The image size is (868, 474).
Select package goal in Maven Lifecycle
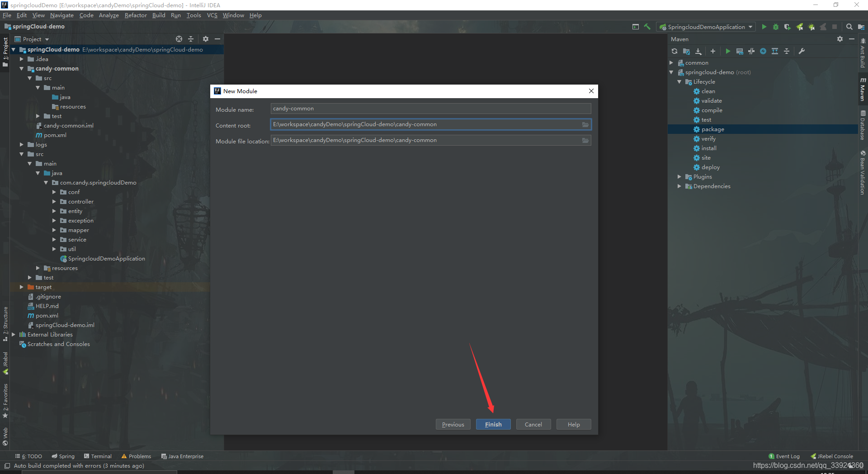coord(712,129)
